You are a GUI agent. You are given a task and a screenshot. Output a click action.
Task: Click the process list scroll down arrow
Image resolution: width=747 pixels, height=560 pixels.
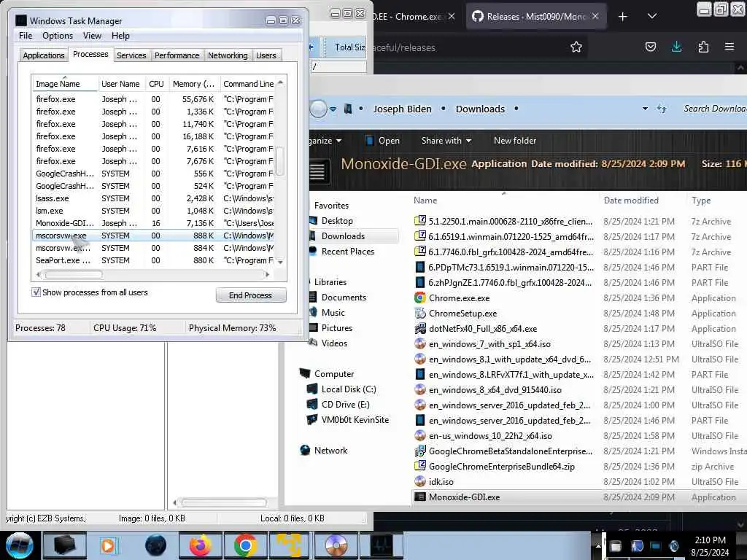[x=280, y=262]
